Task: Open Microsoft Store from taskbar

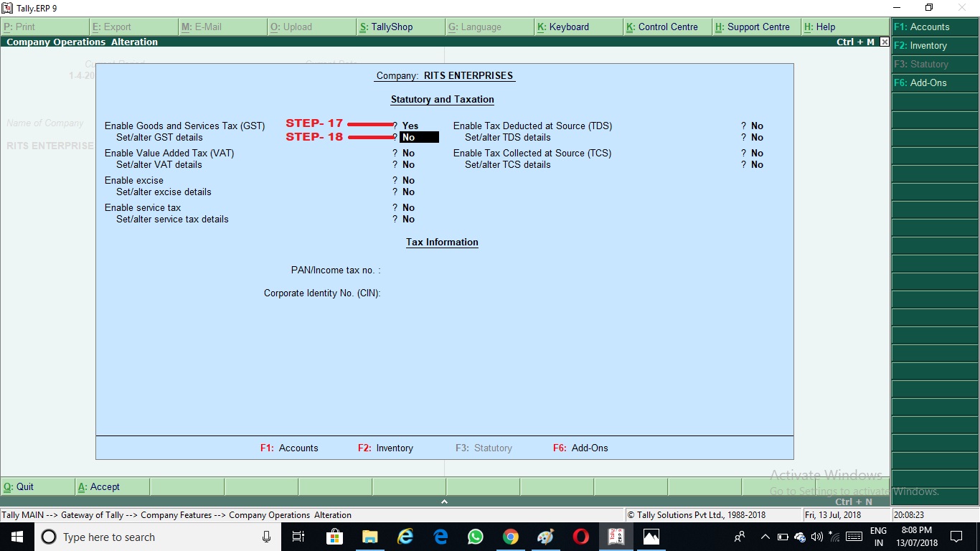Action: tap(335, 537)
